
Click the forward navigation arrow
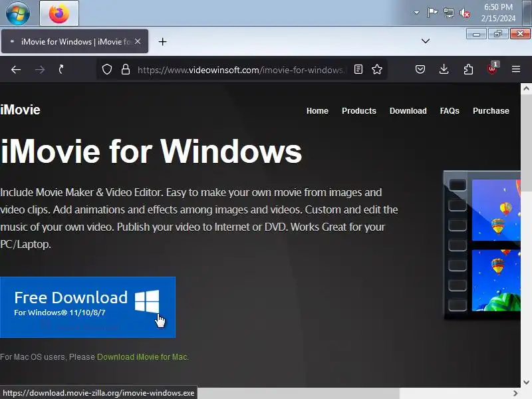click(x=40, y=70)
